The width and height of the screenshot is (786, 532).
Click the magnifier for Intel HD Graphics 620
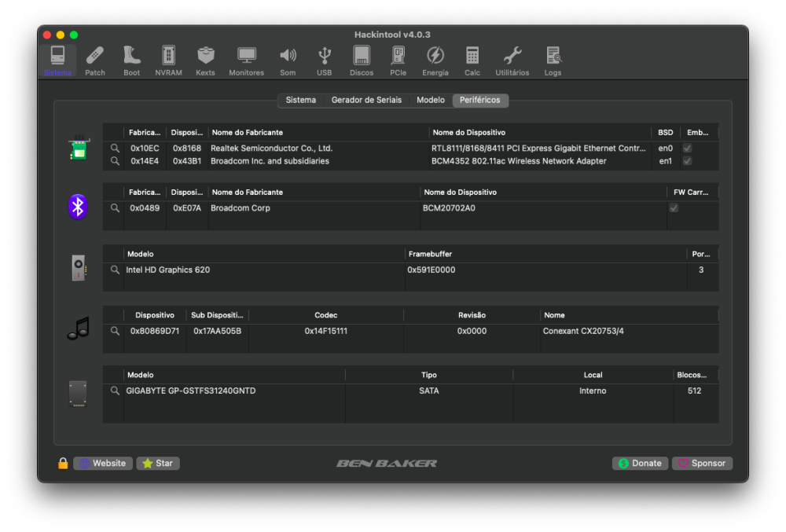(115, 270)
